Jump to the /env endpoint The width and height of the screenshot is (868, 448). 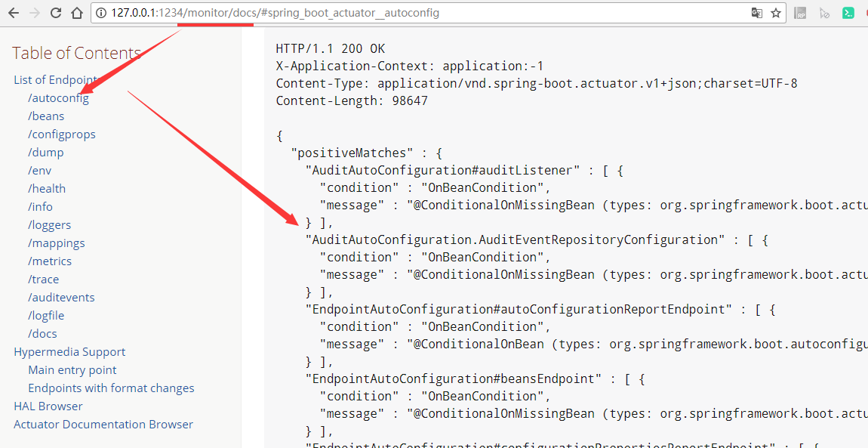click(39, 171)
